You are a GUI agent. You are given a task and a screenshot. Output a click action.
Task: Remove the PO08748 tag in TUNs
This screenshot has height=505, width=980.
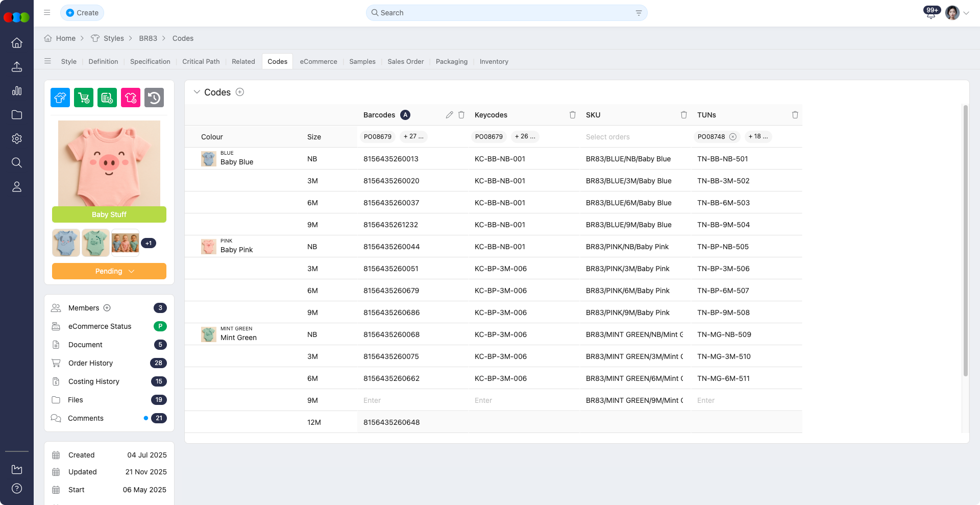pos(733,137)
